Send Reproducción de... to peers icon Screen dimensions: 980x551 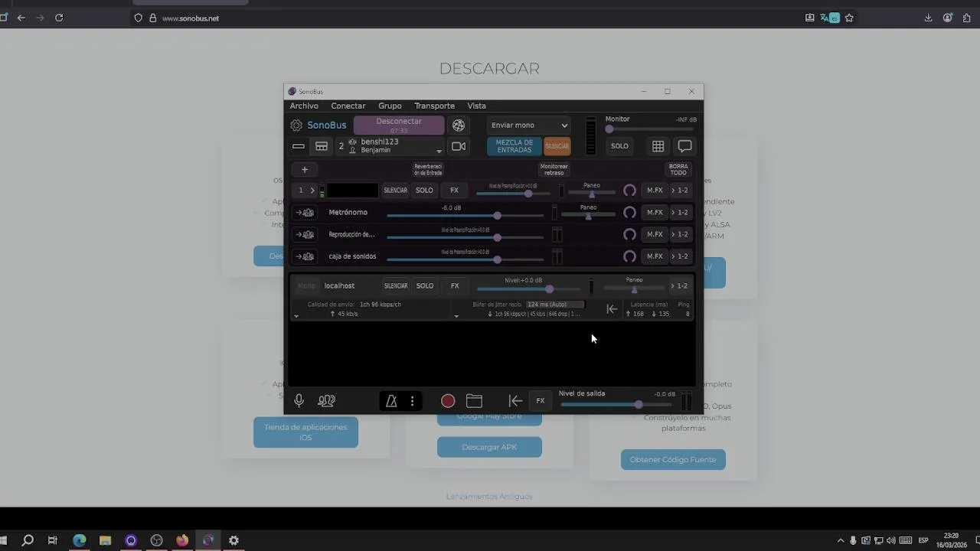pos(305,235)
